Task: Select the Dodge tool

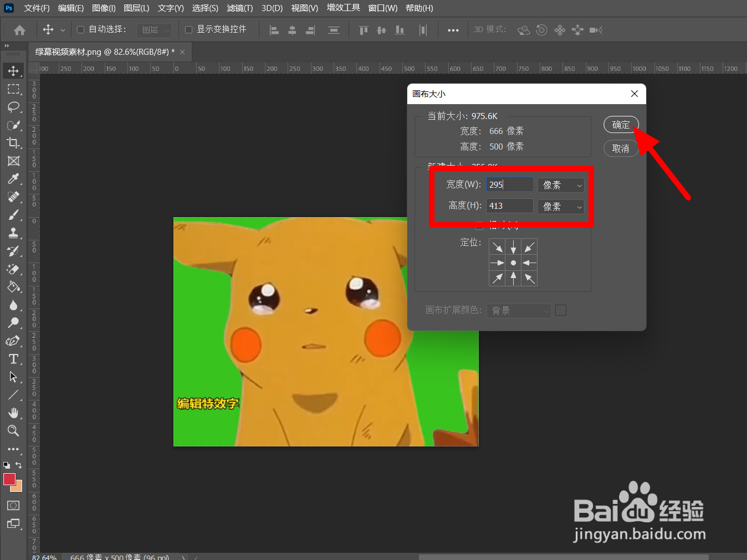Action: click(13, 323)
